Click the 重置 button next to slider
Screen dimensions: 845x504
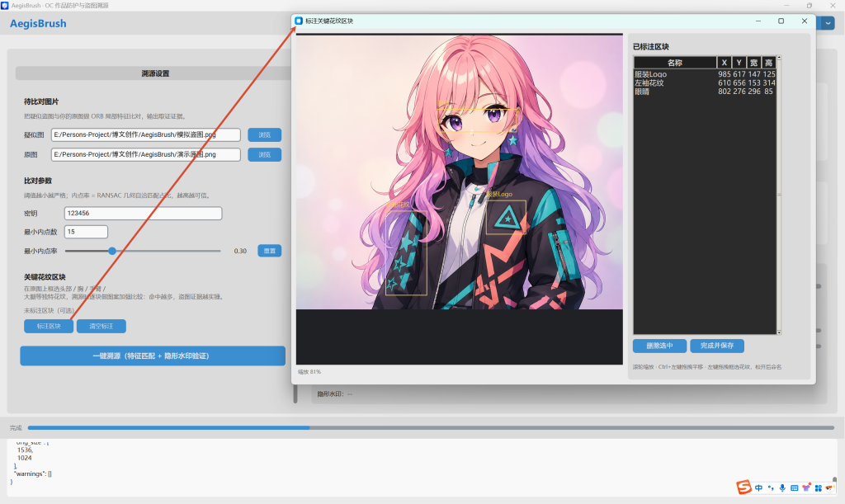point(270,251)
